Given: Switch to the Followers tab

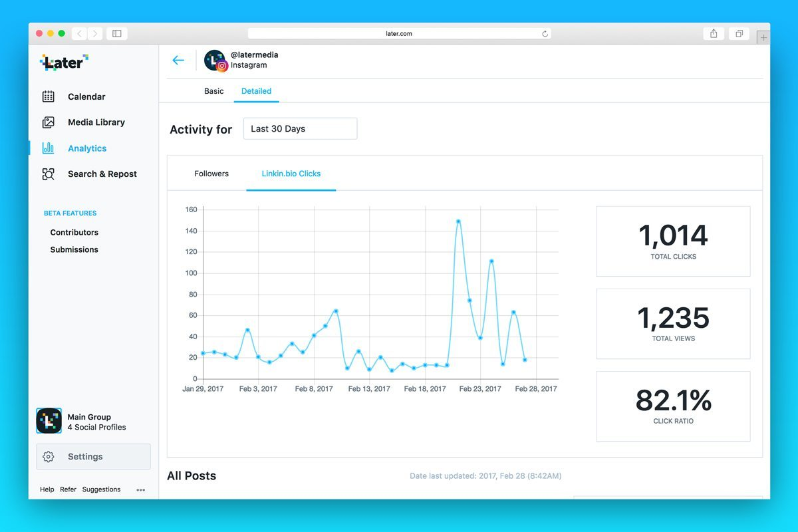Looking at the screenshot, I should pos(211,174).
